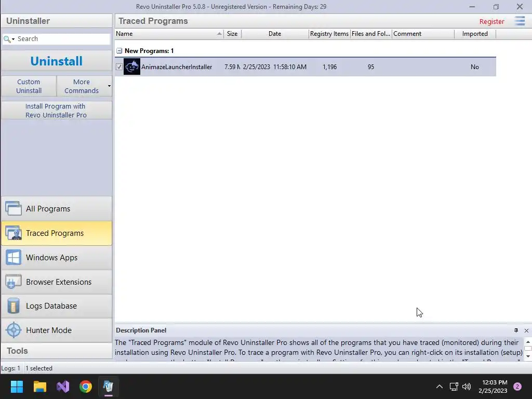The image size is (532, 399).
Task: Click Install Program with Revo Uninstaller Pro
Action: [57, 111]
